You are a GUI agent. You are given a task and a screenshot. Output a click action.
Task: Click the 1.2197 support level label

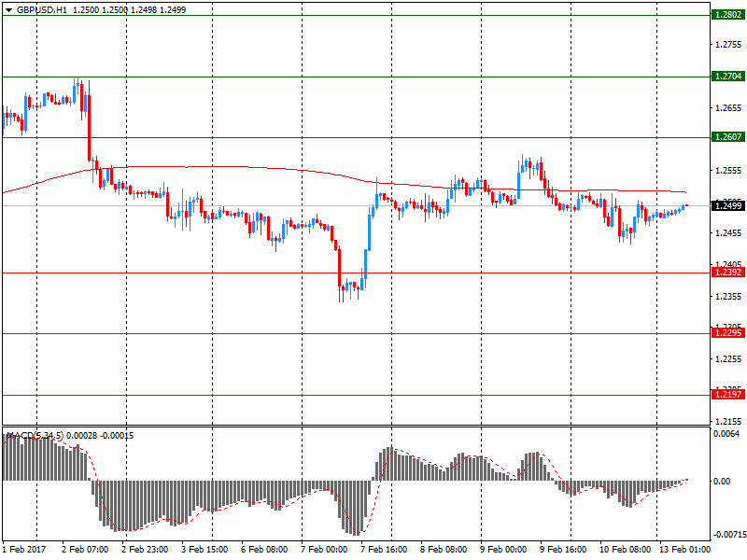point(728,394)
